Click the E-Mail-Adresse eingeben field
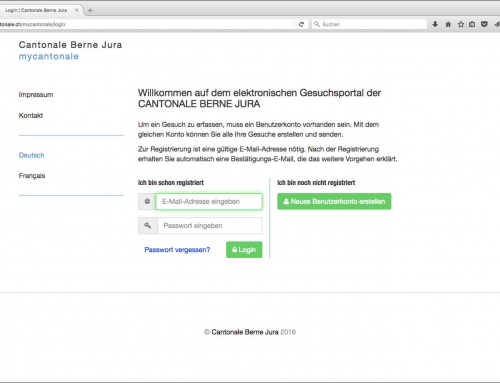Screen dimensions: 500x383 point(209,202)
